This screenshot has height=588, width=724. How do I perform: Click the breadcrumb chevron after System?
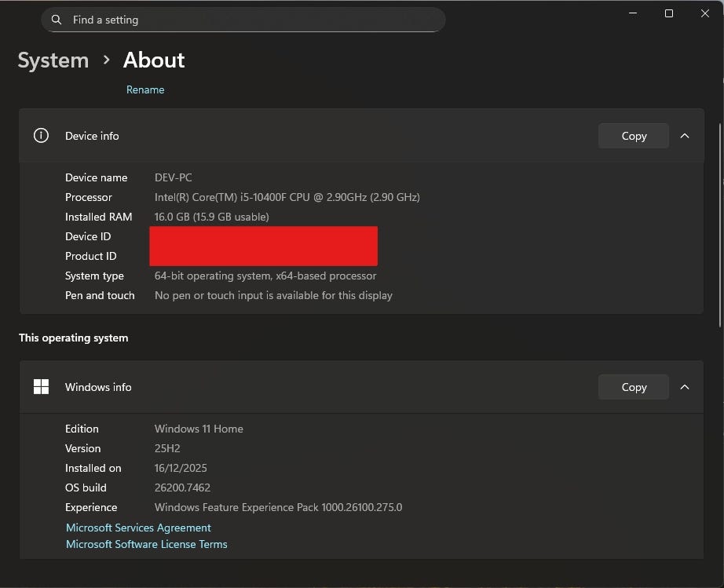(x=106, y=60)
